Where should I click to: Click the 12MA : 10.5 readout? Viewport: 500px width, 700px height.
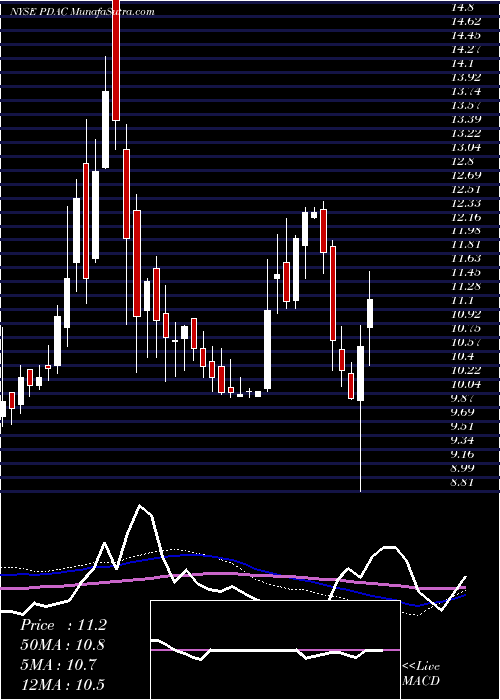tap(63, 684)
